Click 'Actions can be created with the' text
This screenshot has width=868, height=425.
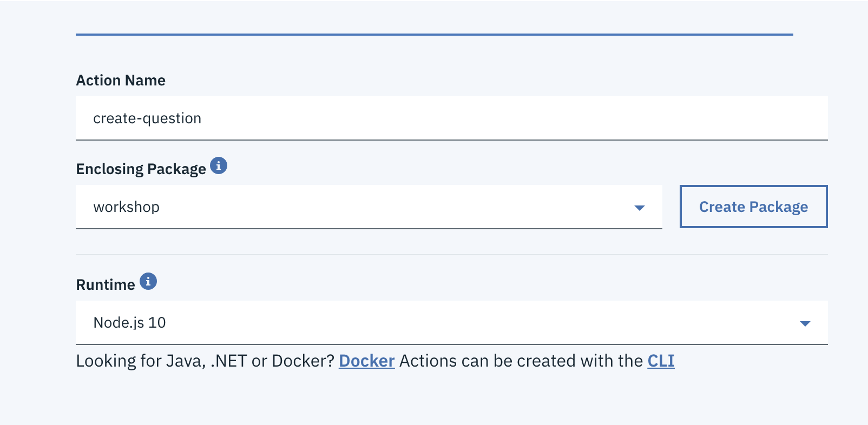521,361
